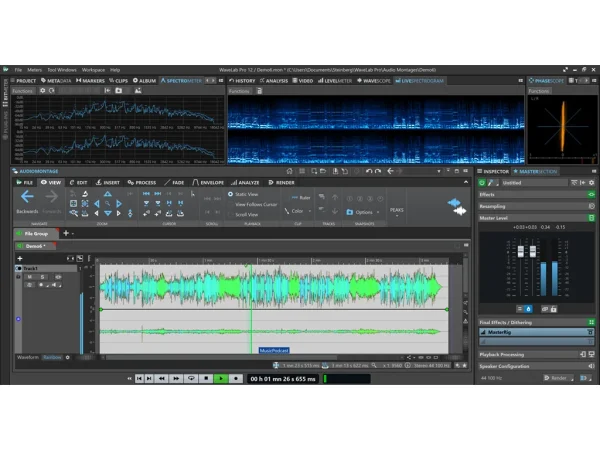Click the Stop button in transport bar

click(x=236, y=379)
